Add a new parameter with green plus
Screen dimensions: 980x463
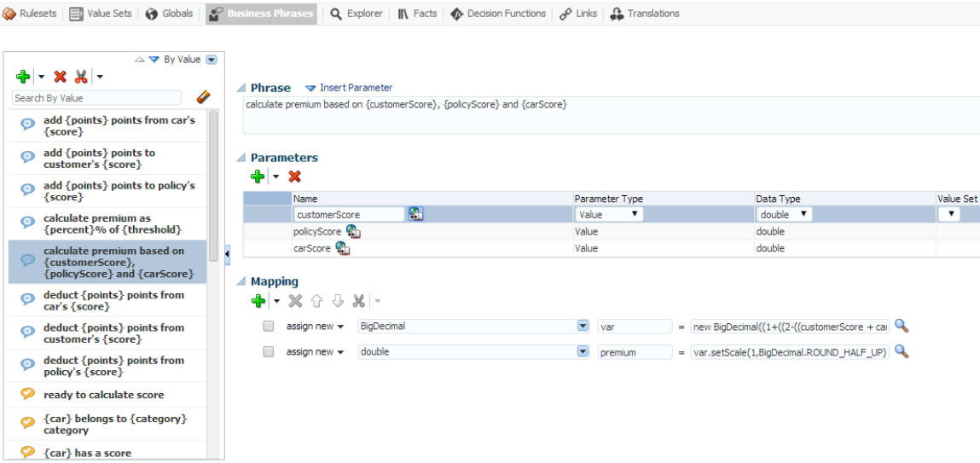click(258, 177)
